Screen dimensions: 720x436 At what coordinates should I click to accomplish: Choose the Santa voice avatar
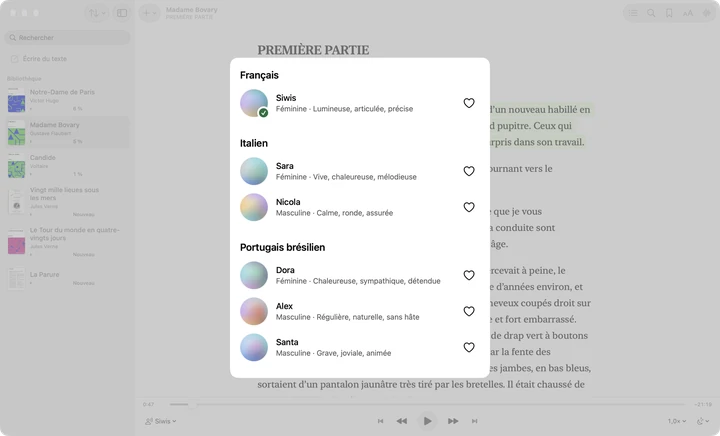[x=254, y=347]
